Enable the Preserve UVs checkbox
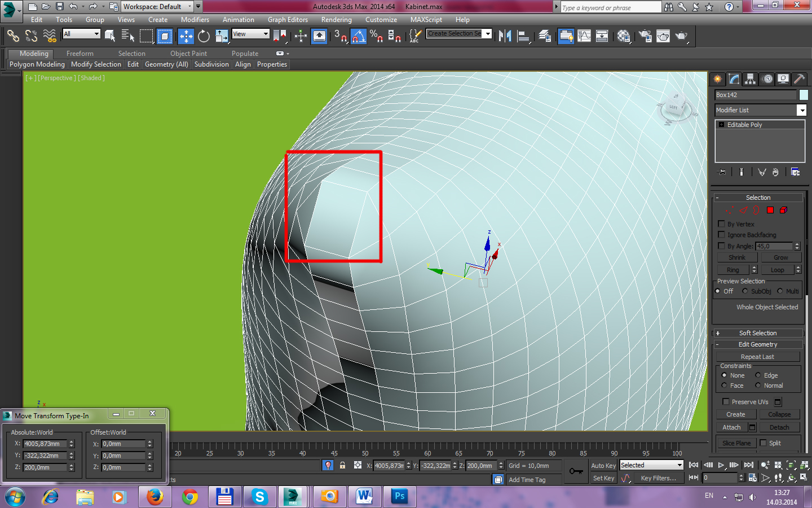Screen dimensions: 812x508 coord(726,402)
